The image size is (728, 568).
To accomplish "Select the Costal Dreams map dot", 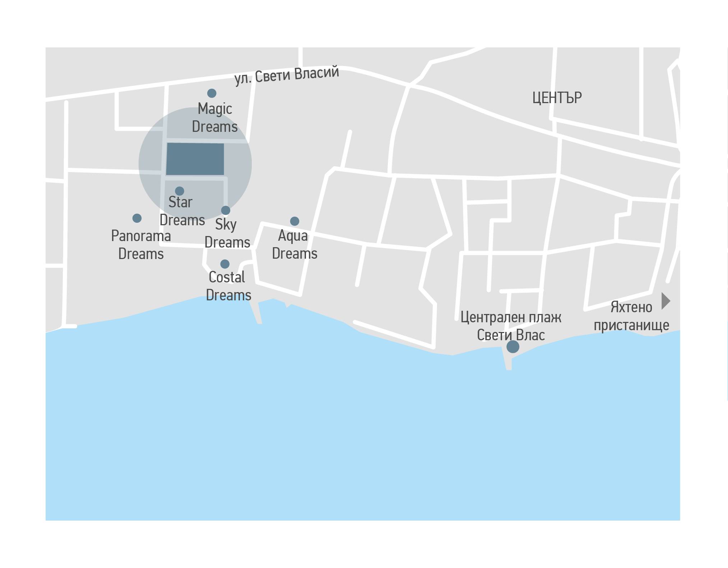I will (x=225, y=264).
